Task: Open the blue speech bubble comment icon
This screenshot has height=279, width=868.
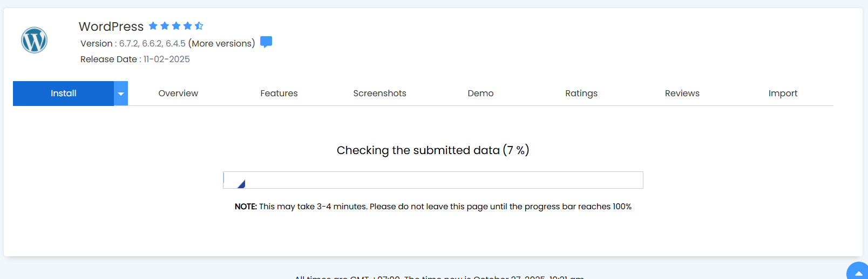Action: 266,42
